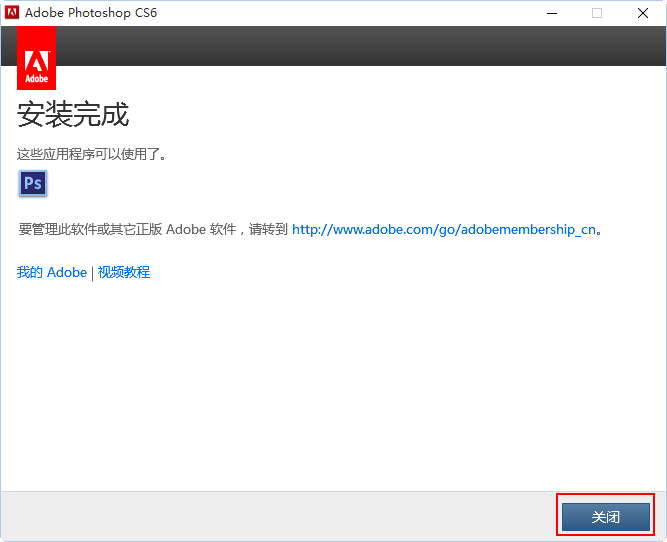Click the Adobe Photoshop CS6 window title

pyautogui.click(x=91, y=13)
